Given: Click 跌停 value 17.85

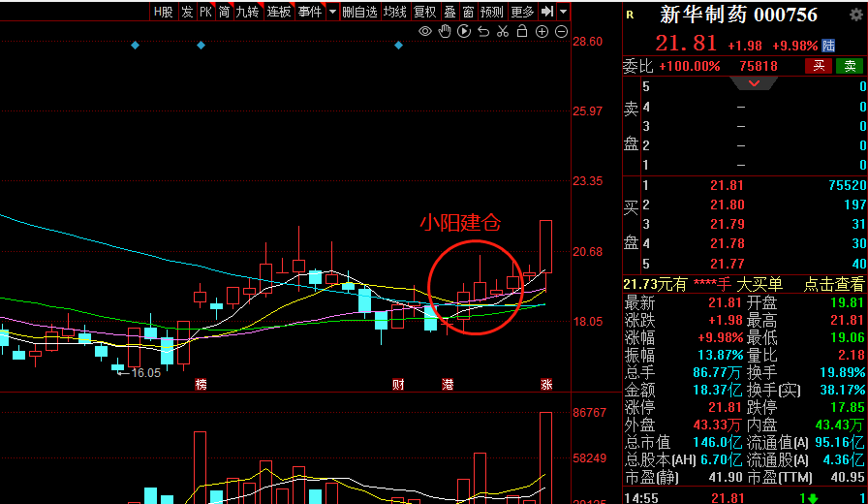Looking at the screenshot, I should (847, 408).
